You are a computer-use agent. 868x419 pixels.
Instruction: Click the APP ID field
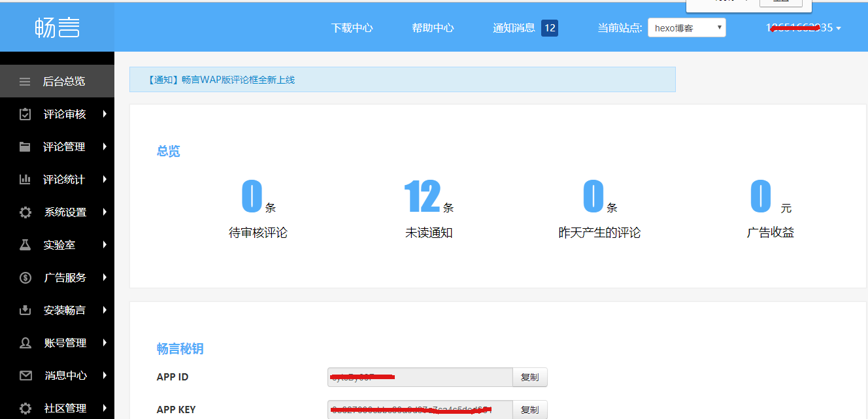click(420, 377)
